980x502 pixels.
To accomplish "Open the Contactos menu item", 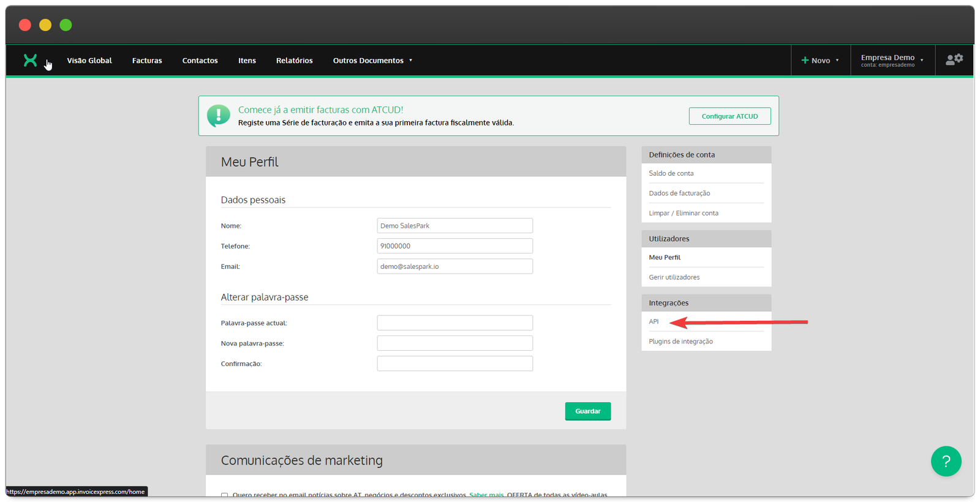I will pos(200,61).
